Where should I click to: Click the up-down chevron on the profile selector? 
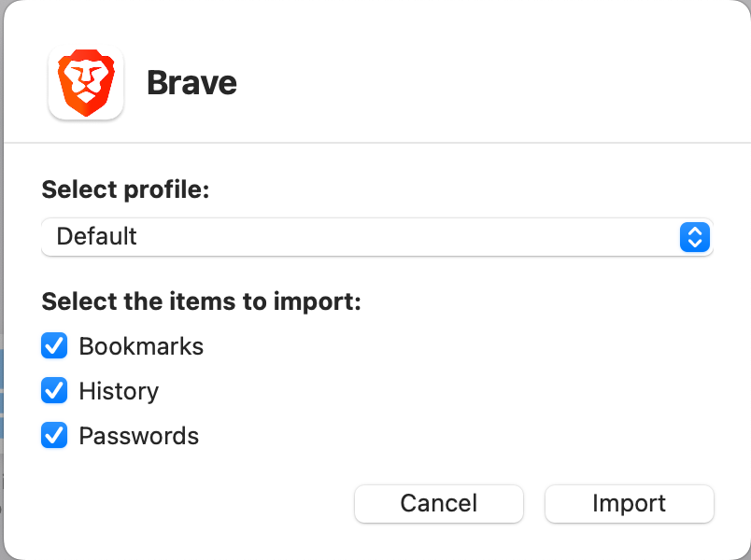[x=694, y=237]
